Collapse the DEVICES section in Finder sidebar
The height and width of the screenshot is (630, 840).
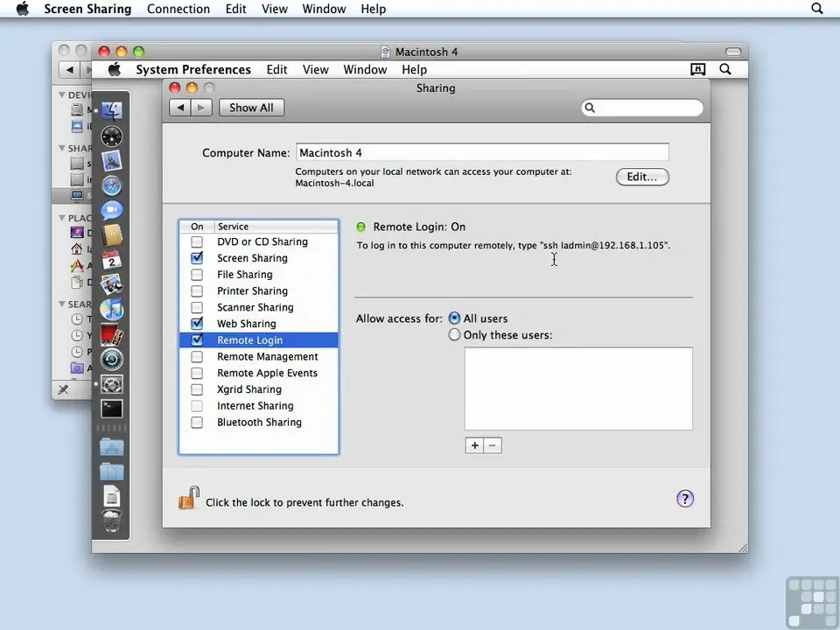62,94
